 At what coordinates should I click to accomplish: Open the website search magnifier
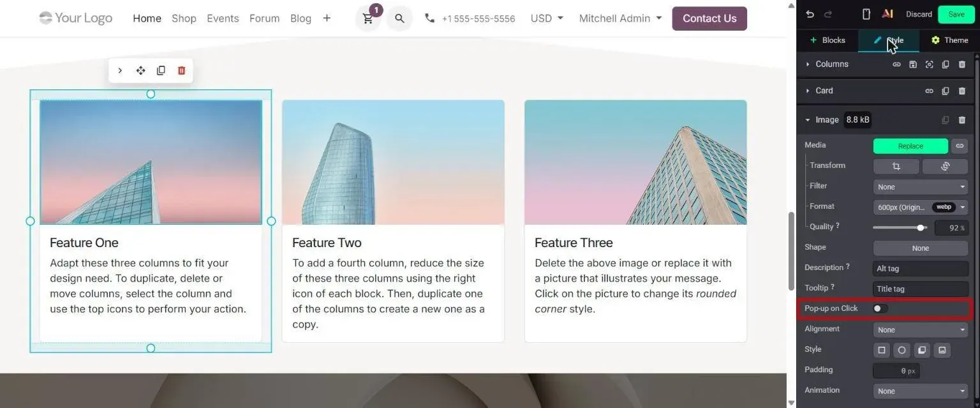point(399,19)
